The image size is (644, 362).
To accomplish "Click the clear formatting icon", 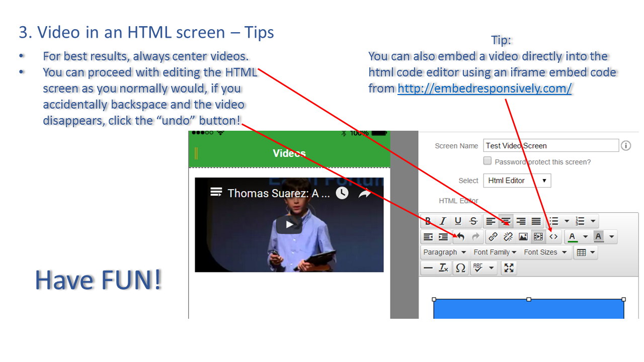I will pos(443,268).
